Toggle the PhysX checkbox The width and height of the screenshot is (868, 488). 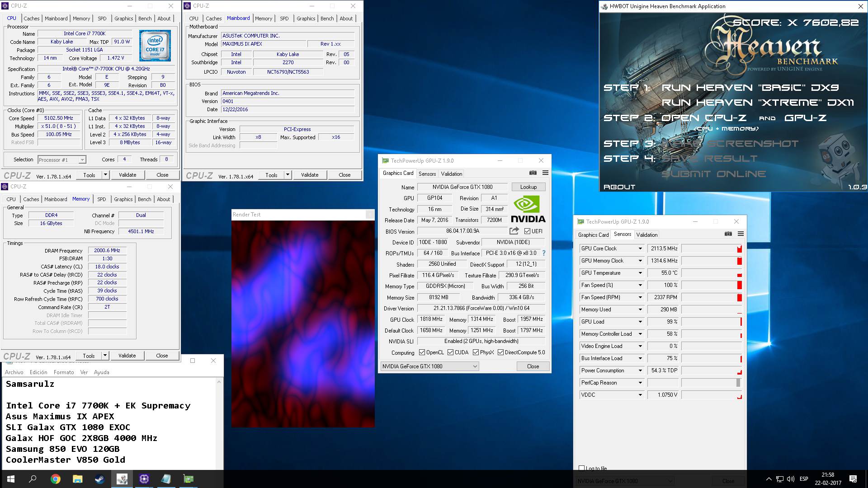coord(476,352)
